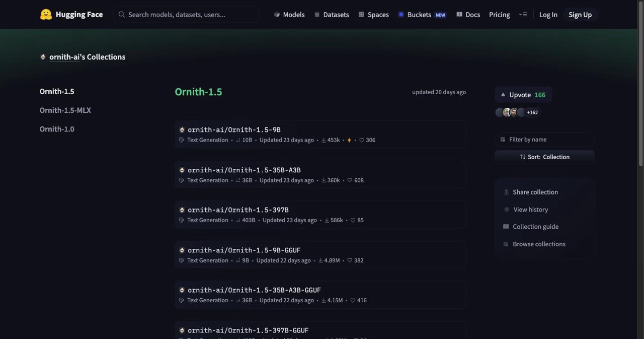Viewport: 644px width, 339px height.
Task: Click the Models cube icon
Action: pos(277,15)
